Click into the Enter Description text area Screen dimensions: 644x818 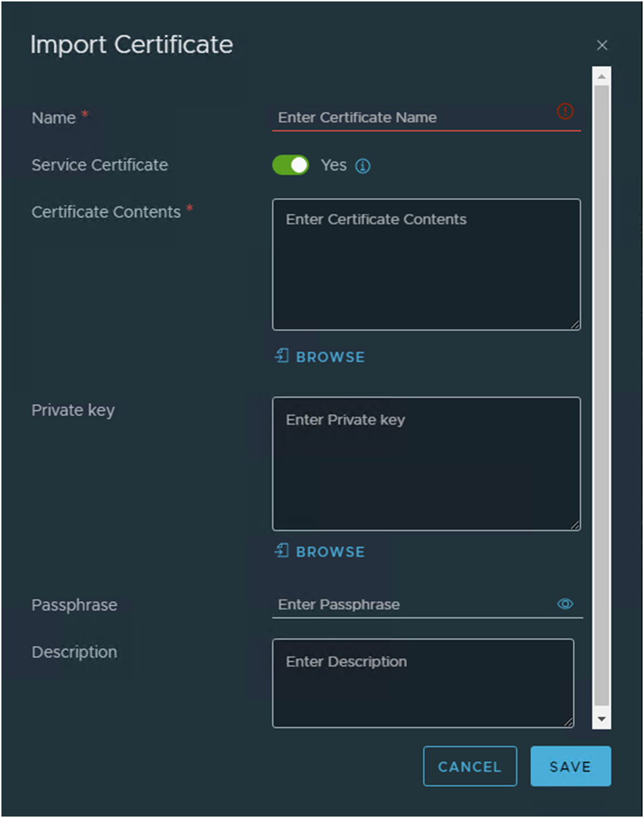point(423,683)
